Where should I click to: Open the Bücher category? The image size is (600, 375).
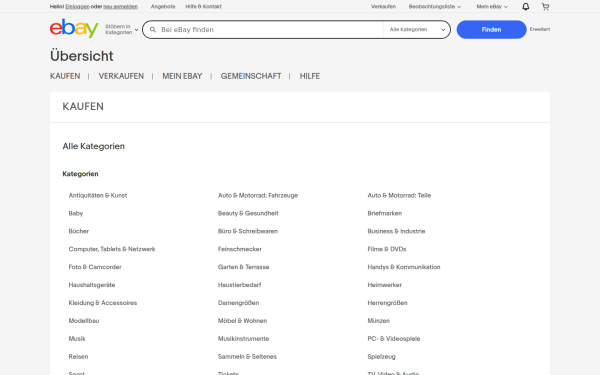click(79, 231)
